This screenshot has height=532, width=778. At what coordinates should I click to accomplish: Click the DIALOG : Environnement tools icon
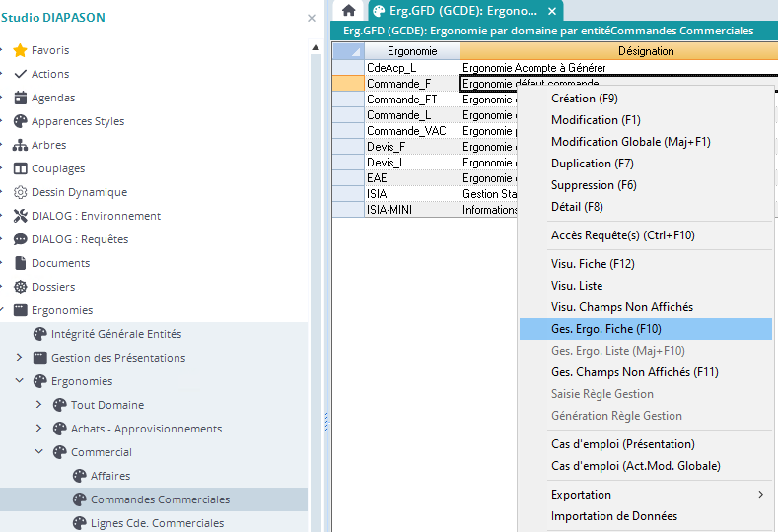pos(20,216)
